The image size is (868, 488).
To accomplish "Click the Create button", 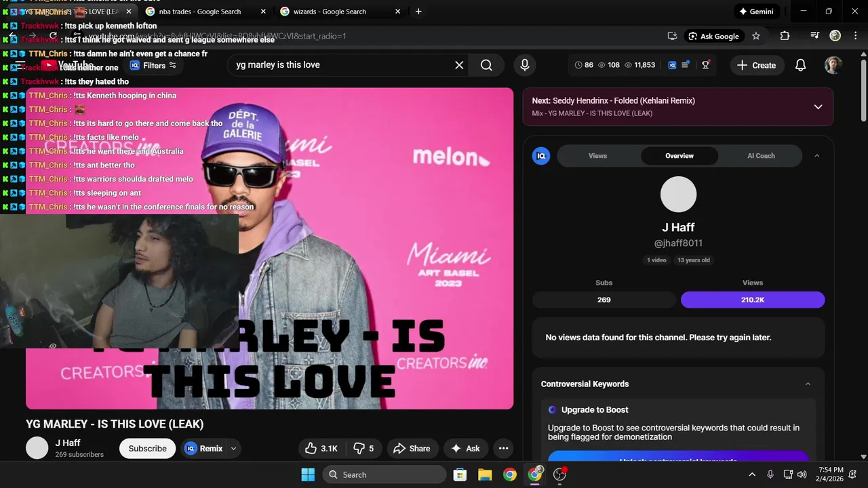I will click(756, 65).
